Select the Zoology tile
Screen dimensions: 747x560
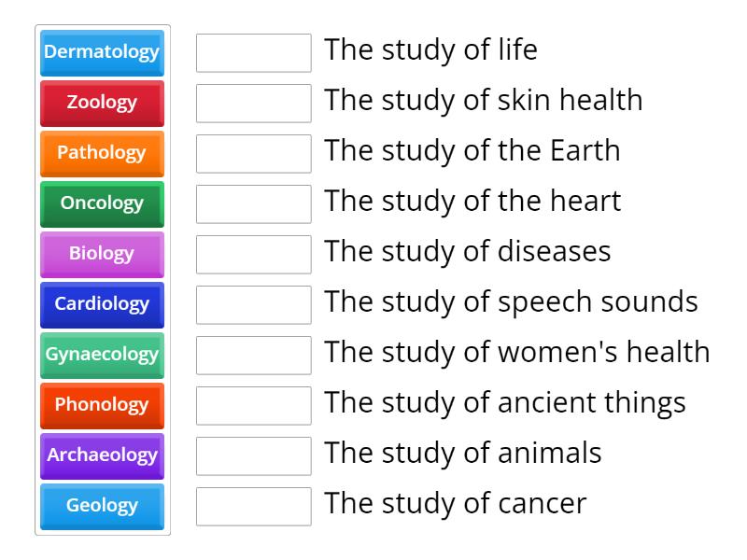(x=102, y=103)
